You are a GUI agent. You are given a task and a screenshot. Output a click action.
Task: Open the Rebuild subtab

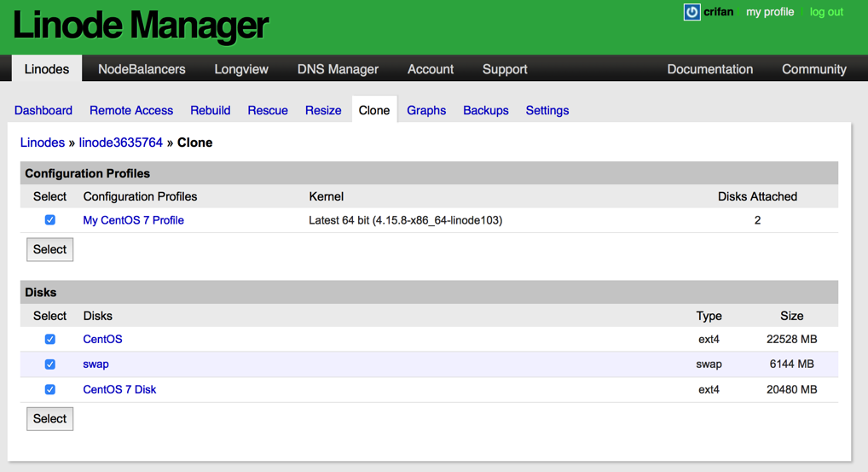pos(211,110)
